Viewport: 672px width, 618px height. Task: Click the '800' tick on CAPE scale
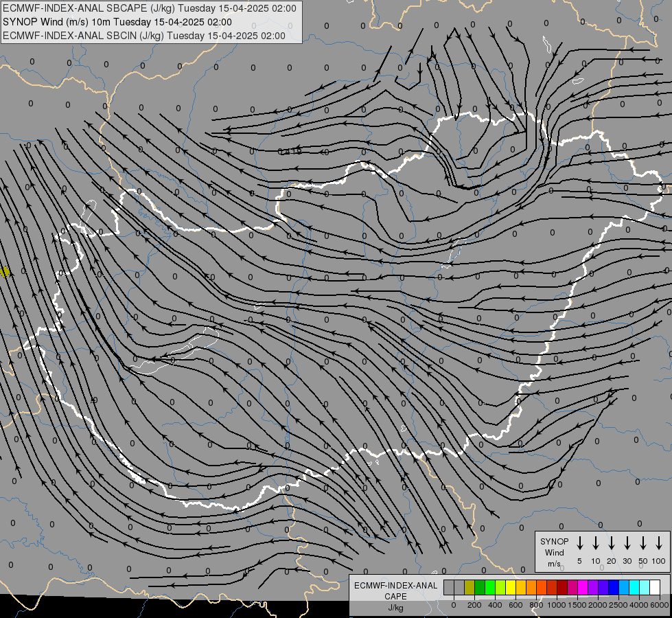coord(536,605)
